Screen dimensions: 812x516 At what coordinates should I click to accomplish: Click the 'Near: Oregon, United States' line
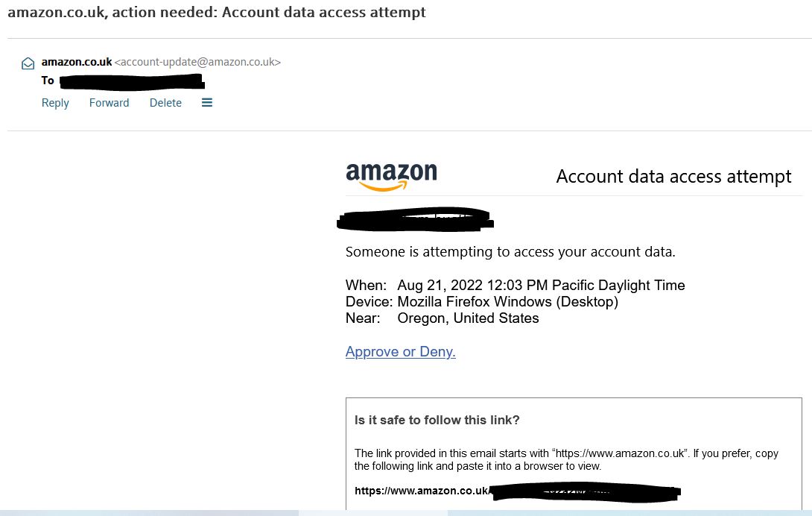[443, 318]
